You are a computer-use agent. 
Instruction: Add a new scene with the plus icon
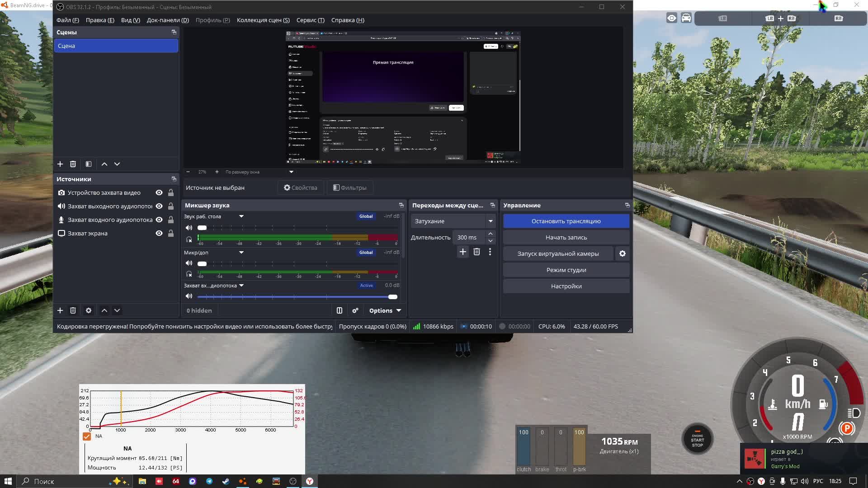pyautogui.click(x=60, y=164)
